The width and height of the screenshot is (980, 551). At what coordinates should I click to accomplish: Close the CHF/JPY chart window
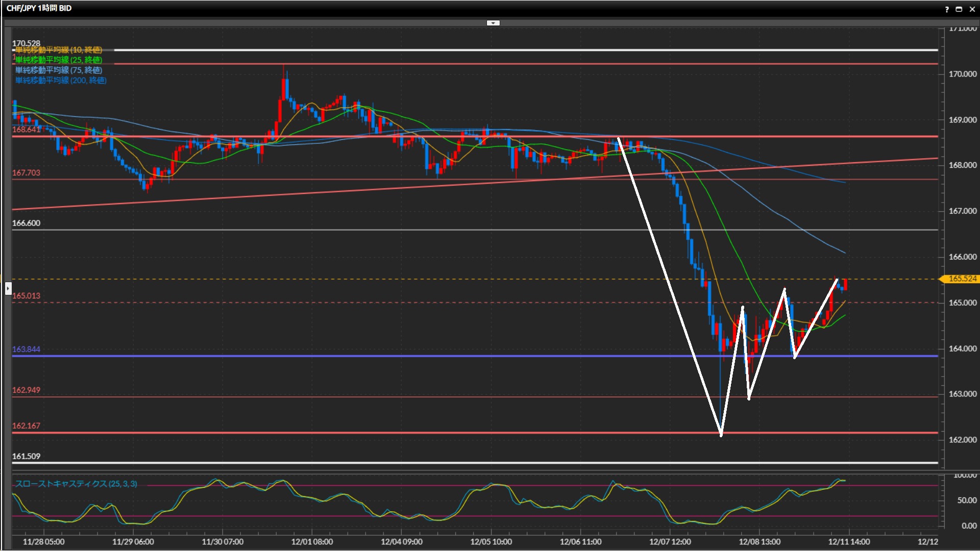972,9
